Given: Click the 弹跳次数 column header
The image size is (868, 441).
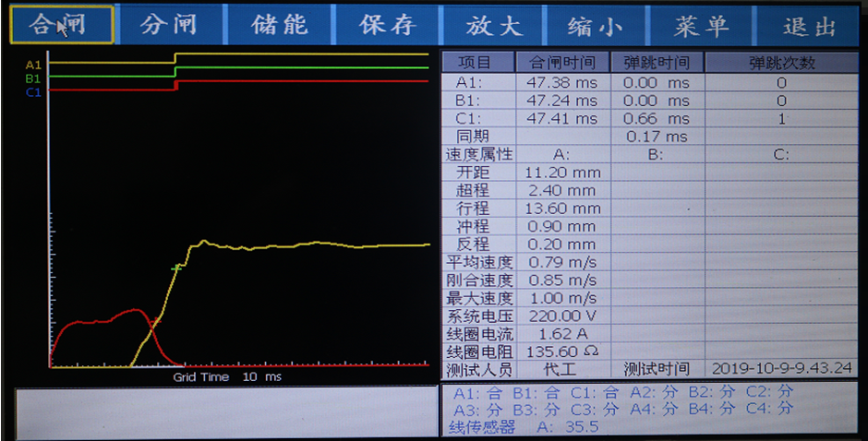Looking at the screenshot, I should click(x=781, y=63).
